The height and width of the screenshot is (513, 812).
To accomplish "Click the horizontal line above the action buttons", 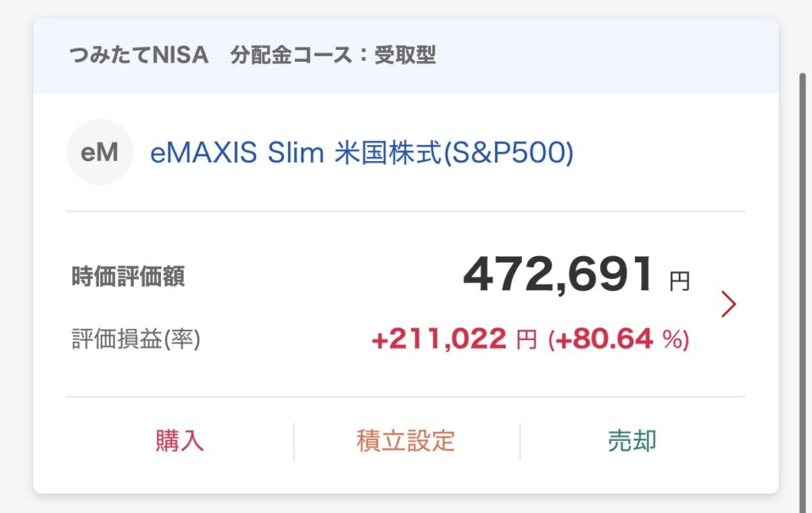I will tap(406, 397).
